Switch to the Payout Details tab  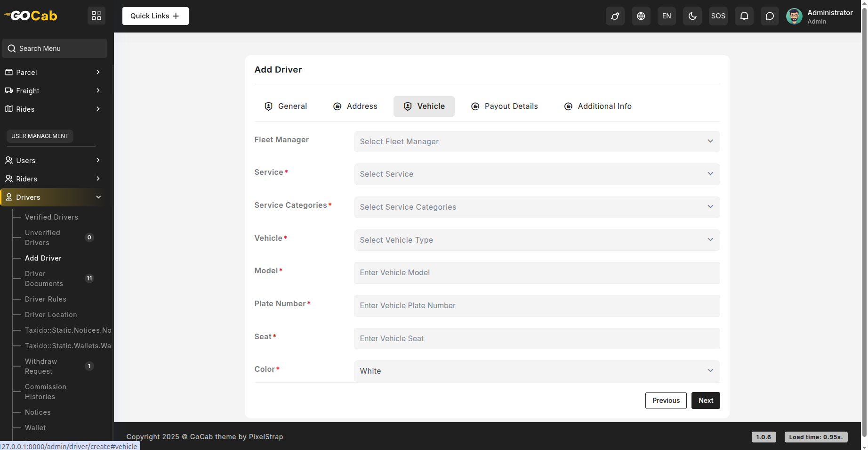tap(504, 106)
